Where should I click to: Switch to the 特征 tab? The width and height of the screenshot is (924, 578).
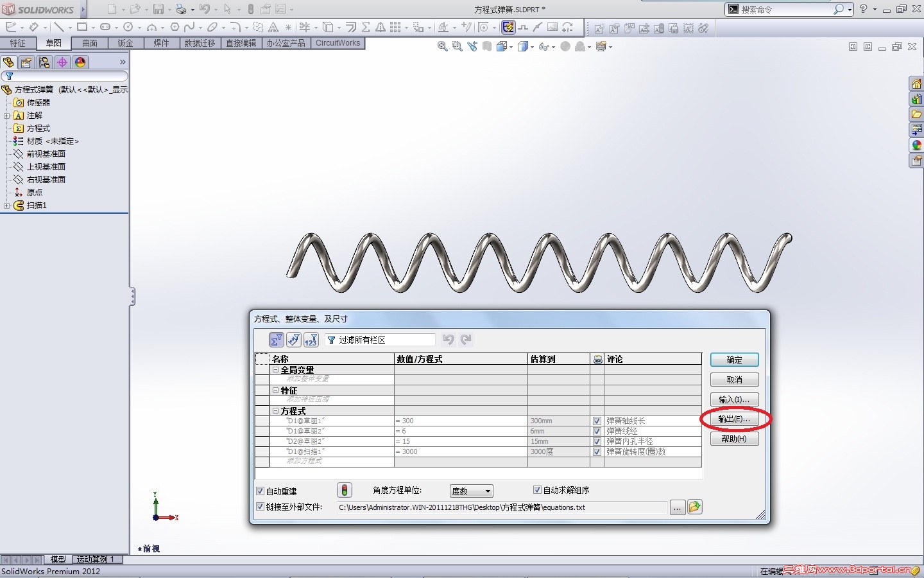pos(18,43)
